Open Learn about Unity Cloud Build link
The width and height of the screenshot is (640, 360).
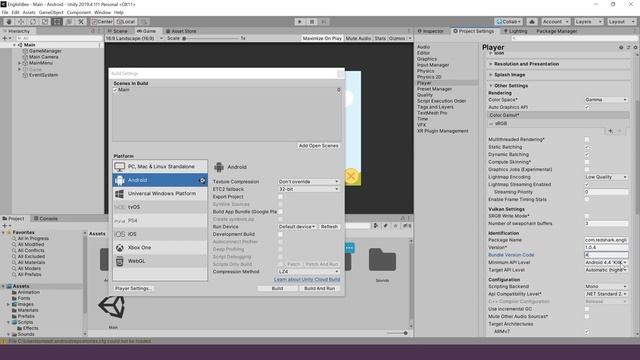point(307,280)
